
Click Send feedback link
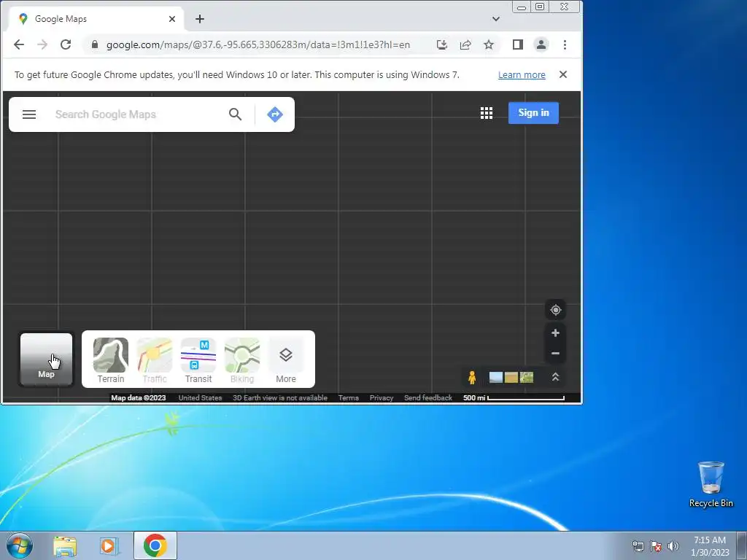click(x=428, y=397)
